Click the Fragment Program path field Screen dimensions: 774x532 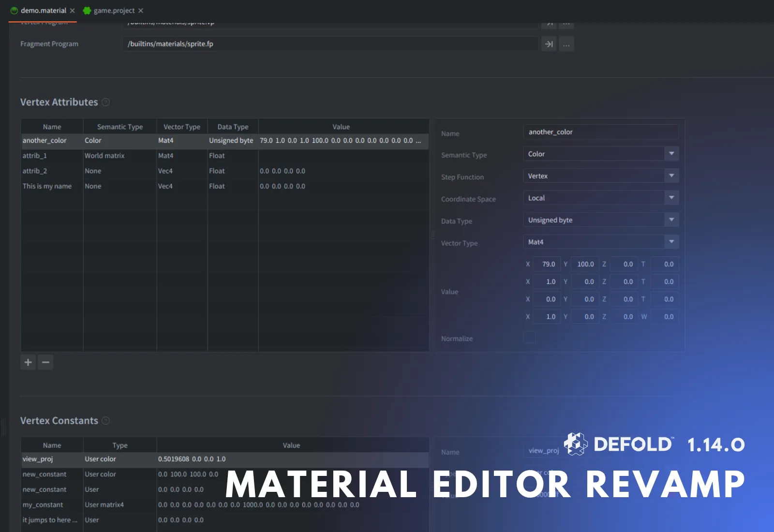click(330, 44)
